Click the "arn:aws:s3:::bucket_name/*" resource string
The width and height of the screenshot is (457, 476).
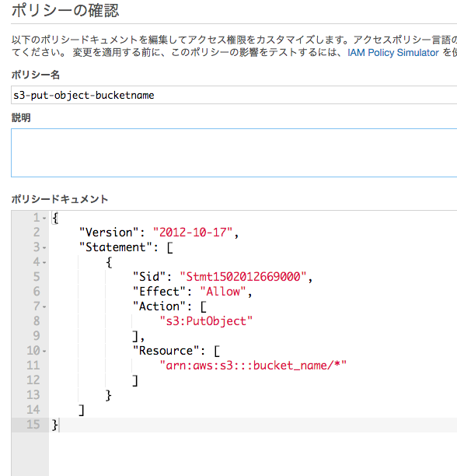click(253, 366)
